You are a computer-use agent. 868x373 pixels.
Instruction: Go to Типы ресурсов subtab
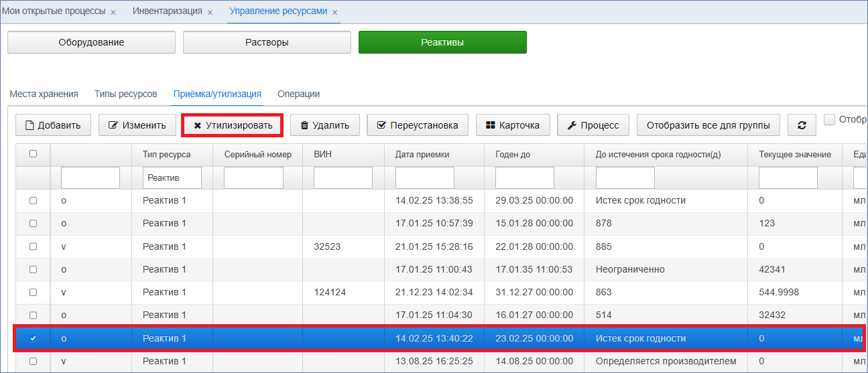tap(125, 94)
